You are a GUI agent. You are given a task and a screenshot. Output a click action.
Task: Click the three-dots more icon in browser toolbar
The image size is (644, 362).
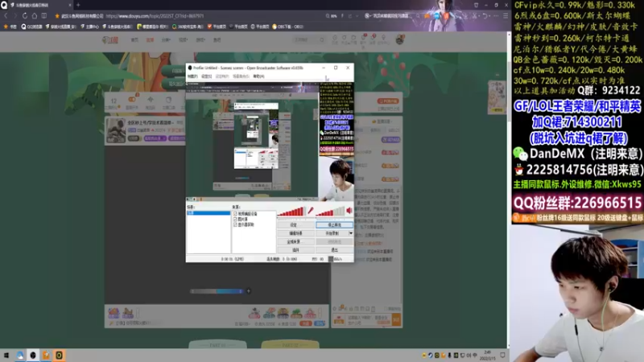(x=496, y=16)
